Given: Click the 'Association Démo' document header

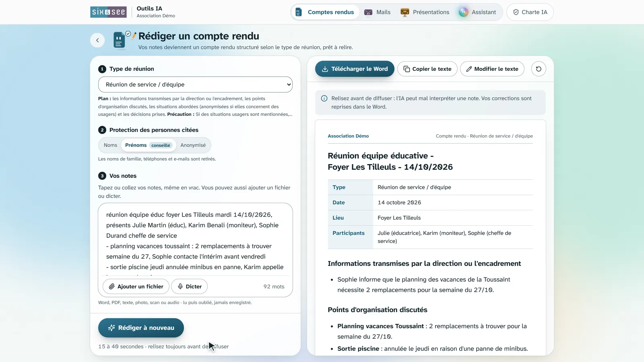Looking at the screenshot, I should [348, 136].
